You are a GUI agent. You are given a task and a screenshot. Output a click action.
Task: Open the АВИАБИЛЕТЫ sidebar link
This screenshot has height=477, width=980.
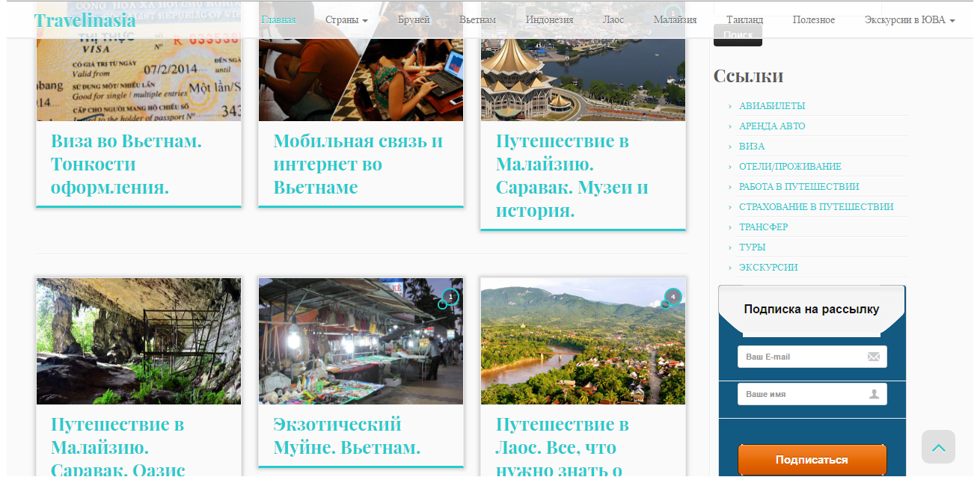772,106
